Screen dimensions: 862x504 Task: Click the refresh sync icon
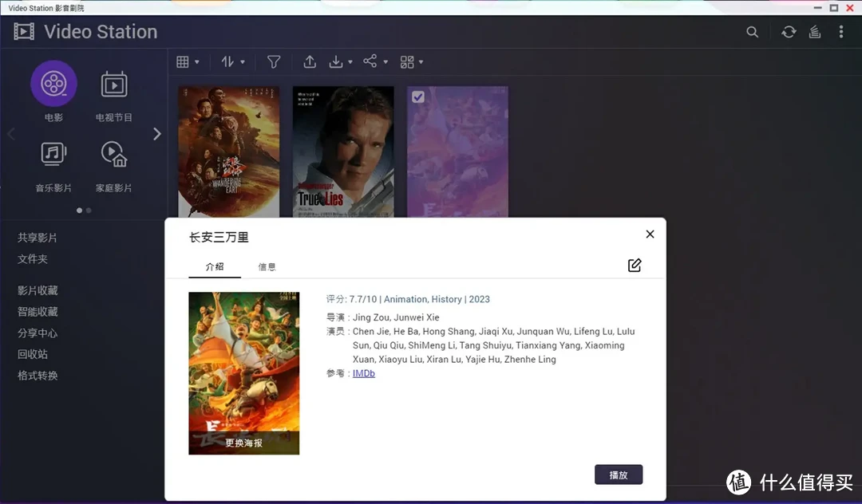click(x=789, y=32)
